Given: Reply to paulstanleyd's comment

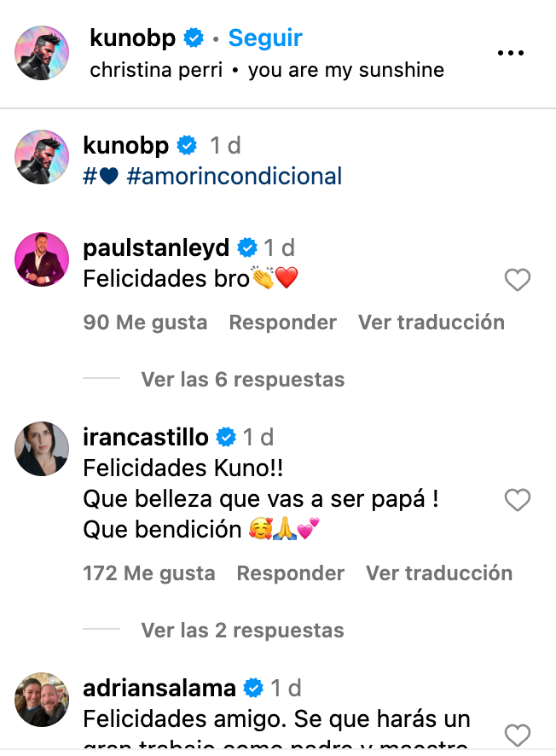Looking at the screenshot, I should [x=282, y=323].
